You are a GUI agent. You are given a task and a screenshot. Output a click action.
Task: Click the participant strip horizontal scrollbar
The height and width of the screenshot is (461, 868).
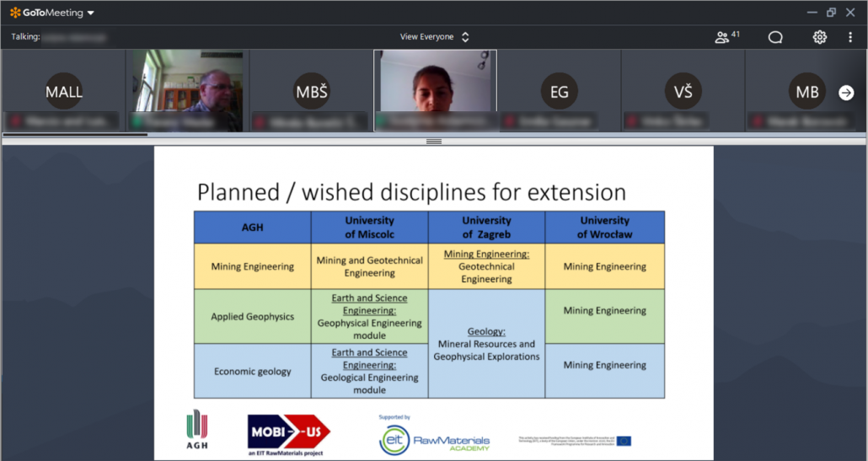(76, 134)
